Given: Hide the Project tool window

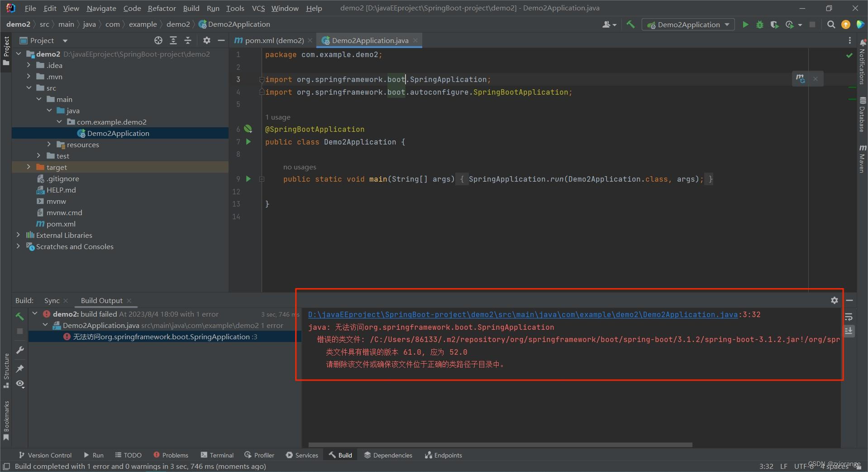Looking at the screenshot, I should (x=221, y=40).
